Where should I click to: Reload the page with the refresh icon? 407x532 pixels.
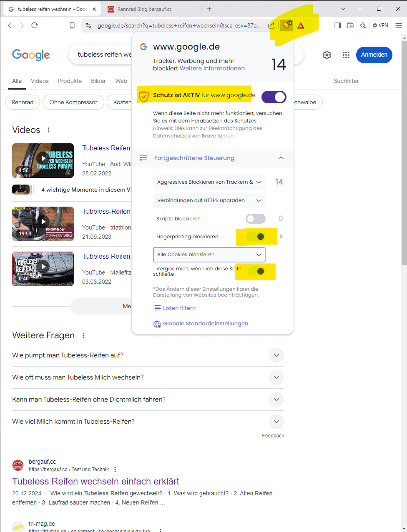click(x=35, y=25)
